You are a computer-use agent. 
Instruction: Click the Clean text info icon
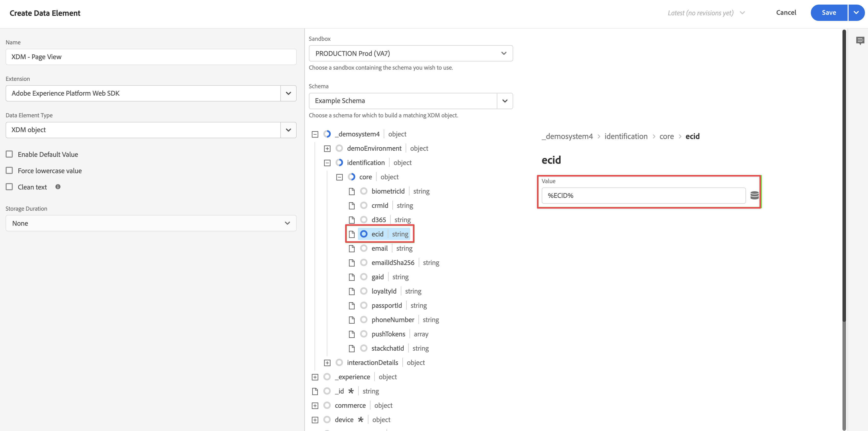click(58, 187)
